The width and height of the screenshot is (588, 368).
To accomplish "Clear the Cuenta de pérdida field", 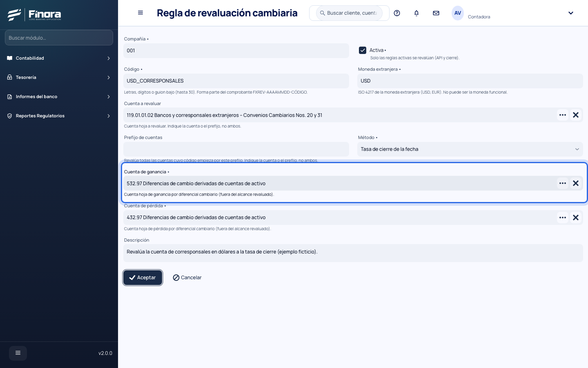I will 576,218.
